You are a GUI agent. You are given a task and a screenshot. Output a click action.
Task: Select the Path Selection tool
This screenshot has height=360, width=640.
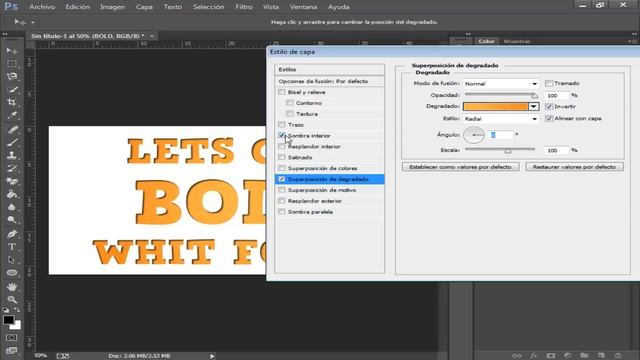pos(11,260)
